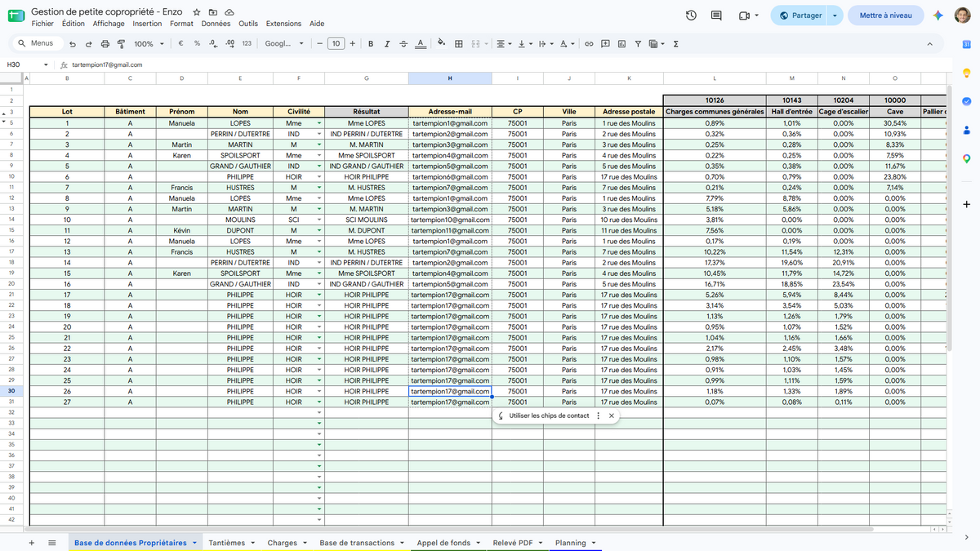Open Google Calendar in side panel
Viewport: 980px width, 551px height.
(x=966, y=44)
